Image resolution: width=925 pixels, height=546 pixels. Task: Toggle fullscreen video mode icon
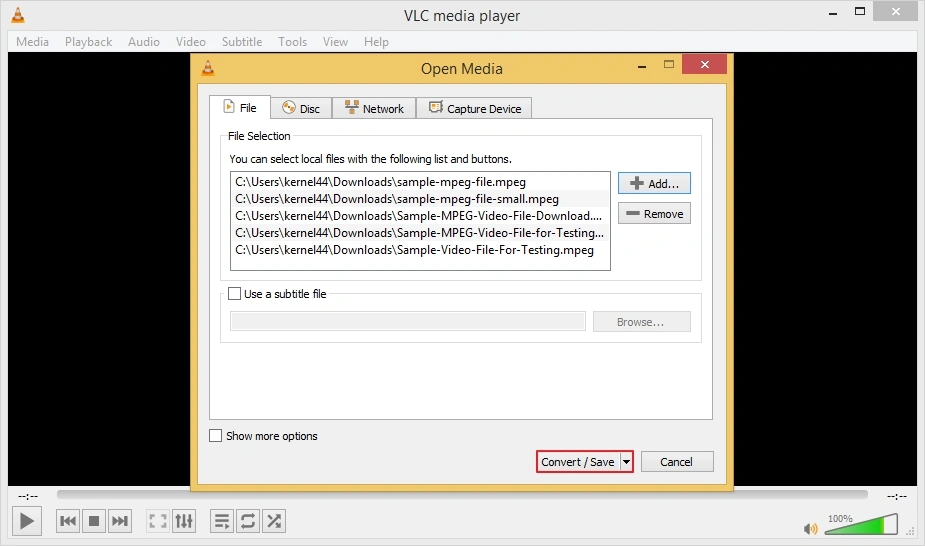158,521
